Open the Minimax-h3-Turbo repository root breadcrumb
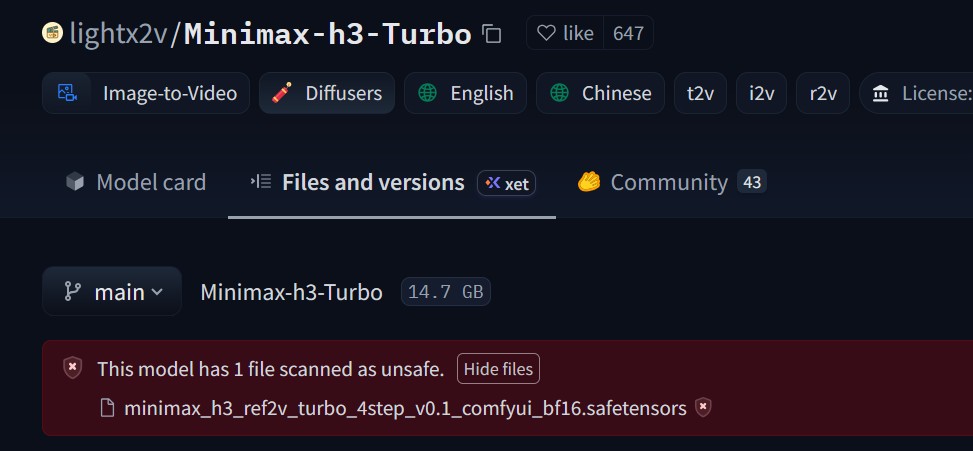This screenshot has width=973, height=451. pyautogui.click(x=291, y=292)
